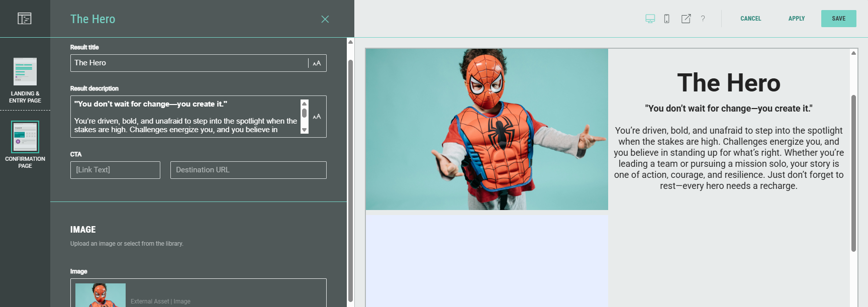Open text formatting for Result description
Viewport: 868px width, 307px height.
pos(317,117)
